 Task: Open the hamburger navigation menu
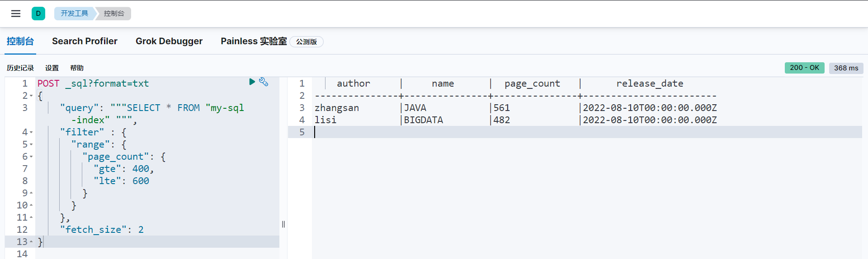[16, 14]
